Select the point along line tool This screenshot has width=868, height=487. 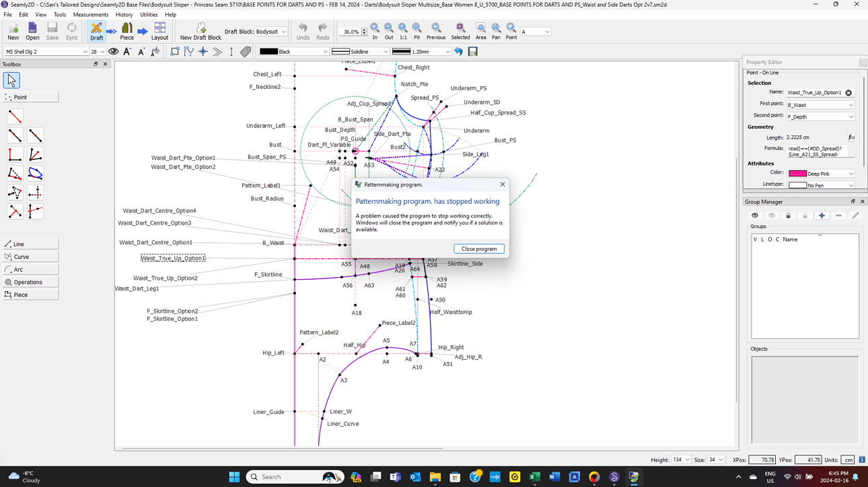point(15,135)
